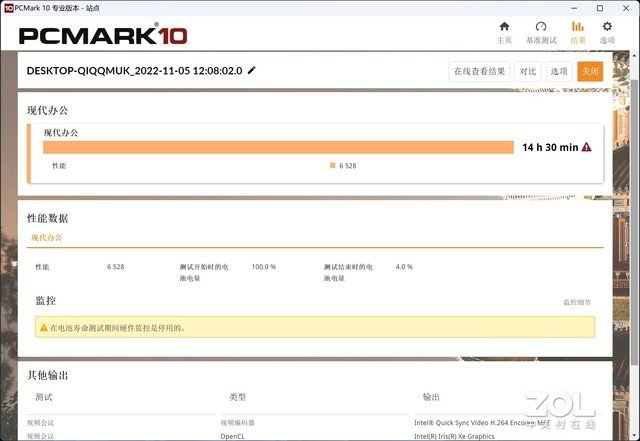Click the 输出 column header

click(431, 397)
